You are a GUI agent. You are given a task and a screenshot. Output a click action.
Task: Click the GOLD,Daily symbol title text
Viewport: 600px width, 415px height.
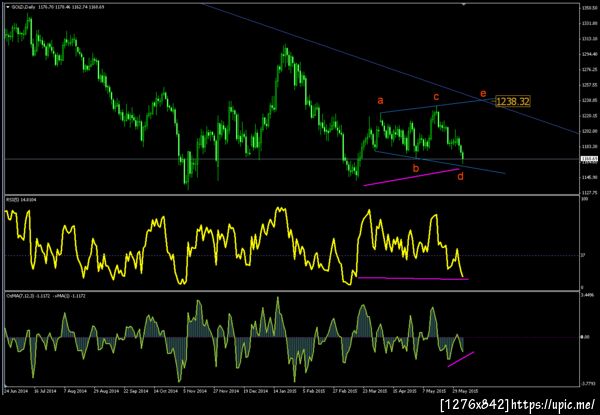point(23,7)
